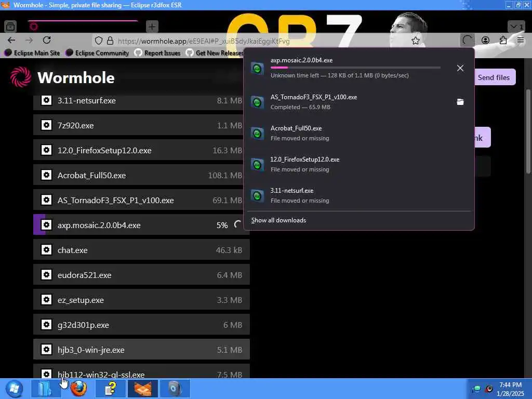Click the loading spinner beside 5%
The width and height of the screenshot is (532, 399).
pyautogui.click(x=238, y=224)
